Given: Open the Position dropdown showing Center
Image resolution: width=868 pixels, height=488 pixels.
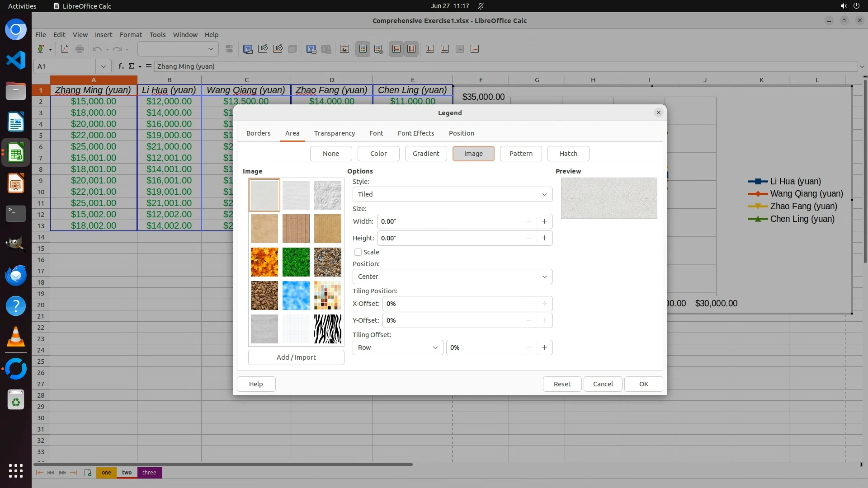Looking at the screenshot, I should tap(452, 277).
